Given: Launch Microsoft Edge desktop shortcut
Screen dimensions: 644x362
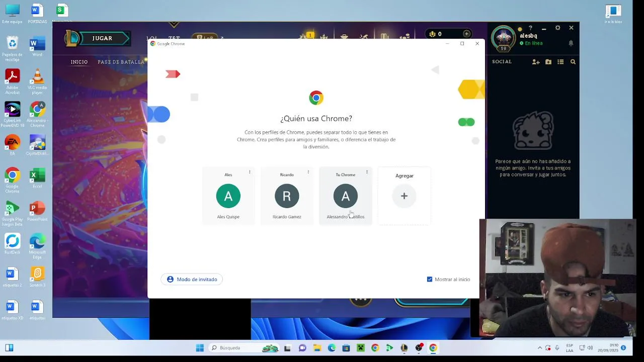Looking at the screenshot, I should 37,246.
